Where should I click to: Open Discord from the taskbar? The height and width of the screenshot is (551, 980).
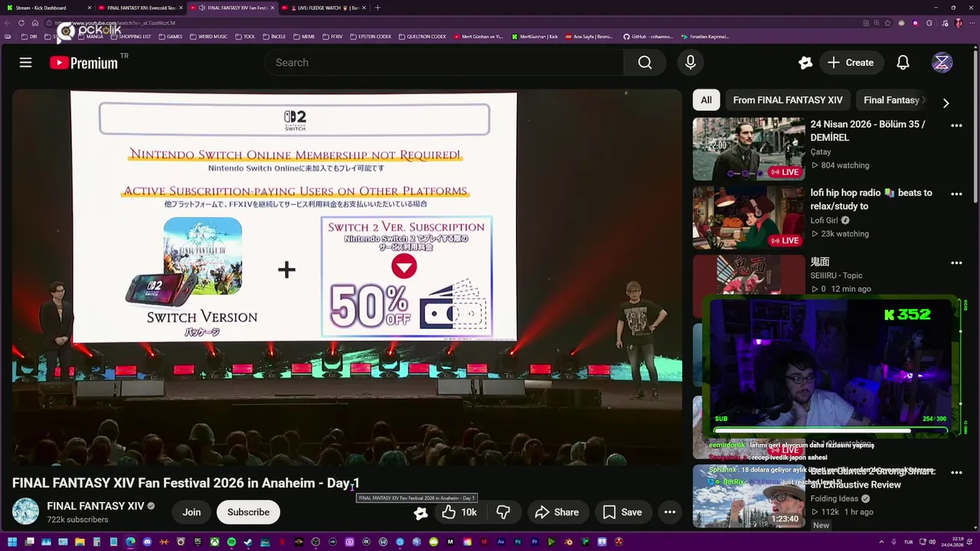(147, 543)
